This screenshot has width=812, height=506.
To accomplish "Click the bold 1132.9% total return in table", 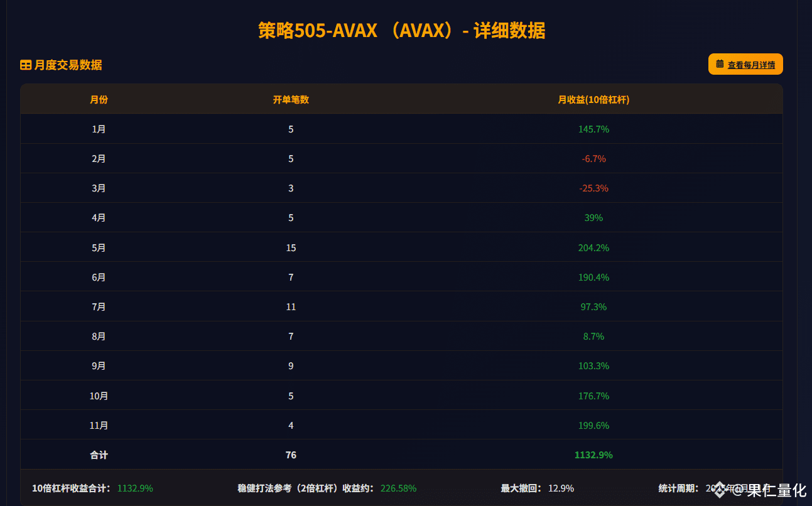I will tap(593, 455).
